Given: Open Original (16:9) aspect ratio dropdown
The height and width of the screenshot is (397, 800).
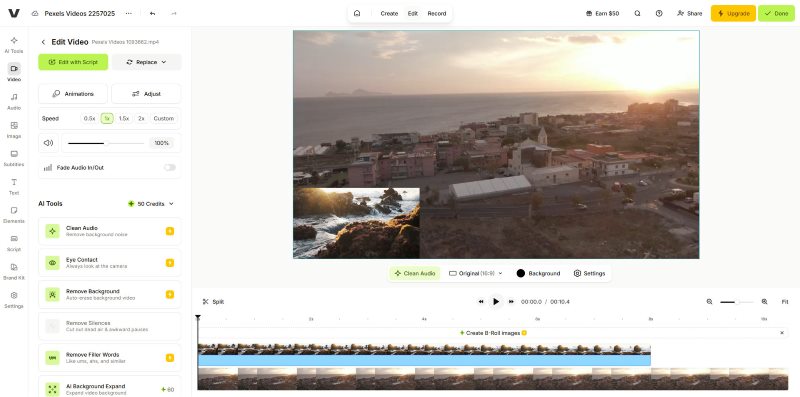Looking at the screenshot, I should point(476,274).
